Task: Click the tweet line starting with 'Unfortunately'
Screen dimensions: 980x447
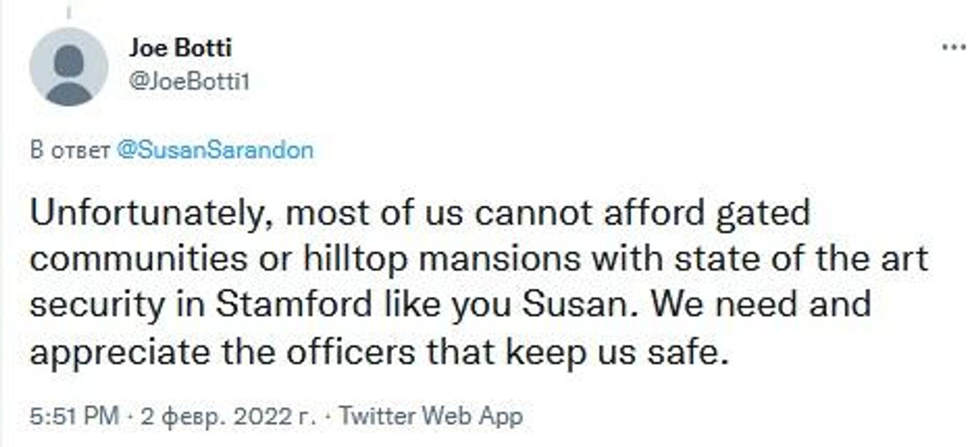Action: (x=420, y=213)
